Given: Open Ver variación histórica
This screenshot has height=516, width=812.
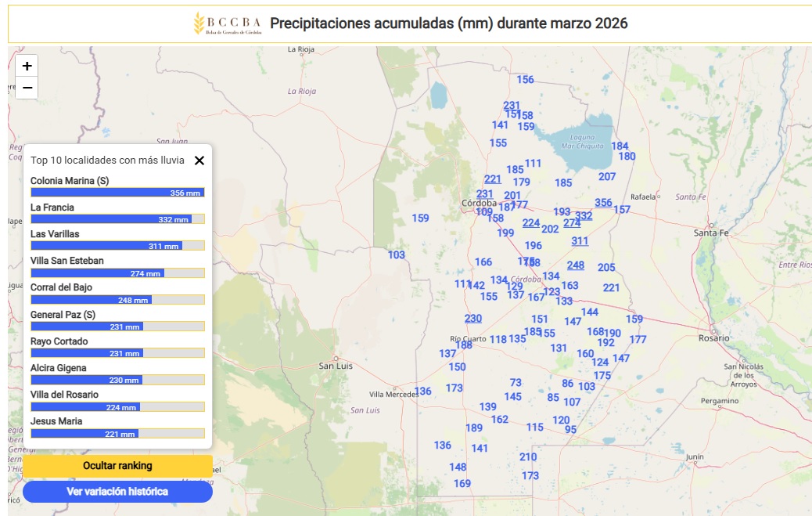Looking at the screenshot, I should point(117,492).
